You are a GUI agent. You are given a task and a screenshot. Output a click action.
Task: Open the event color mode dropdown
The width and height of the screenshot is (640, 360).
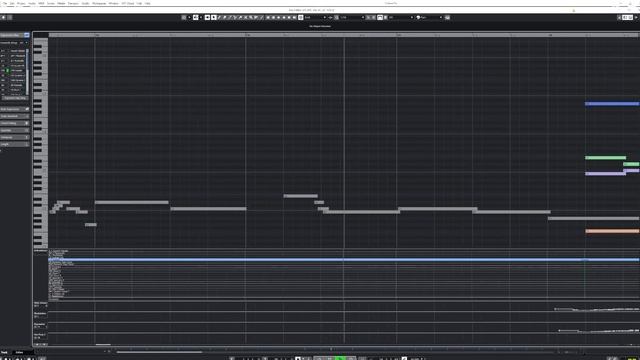(x=429, y=18)
